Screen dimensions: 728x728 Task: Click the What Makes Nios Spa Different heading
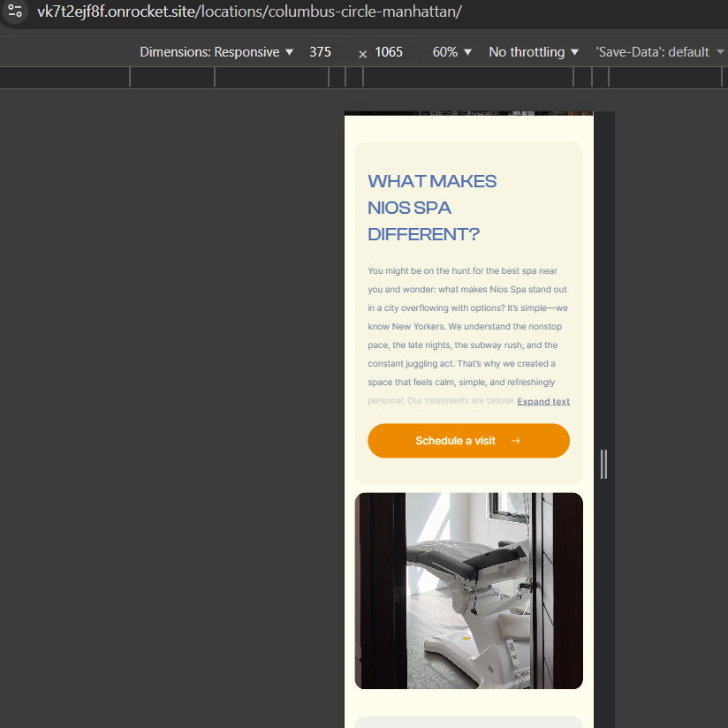point(432,208)
